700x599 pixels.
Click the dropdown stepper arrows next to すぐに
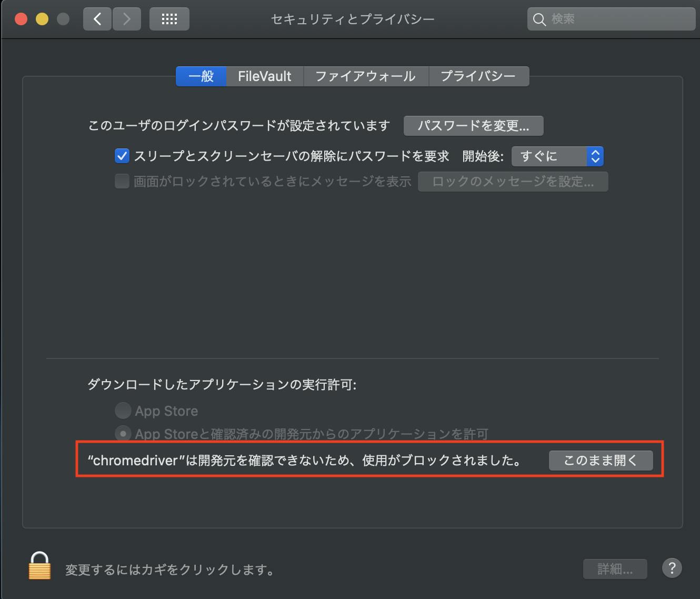[594, 156]
